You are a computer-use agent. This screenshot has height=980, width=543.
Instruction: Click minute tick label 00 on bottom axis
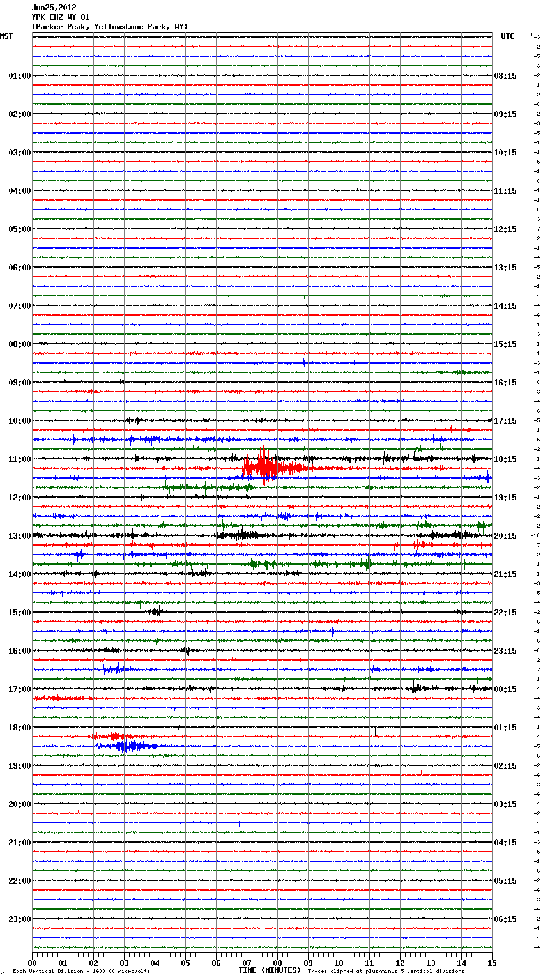[33, 963]
